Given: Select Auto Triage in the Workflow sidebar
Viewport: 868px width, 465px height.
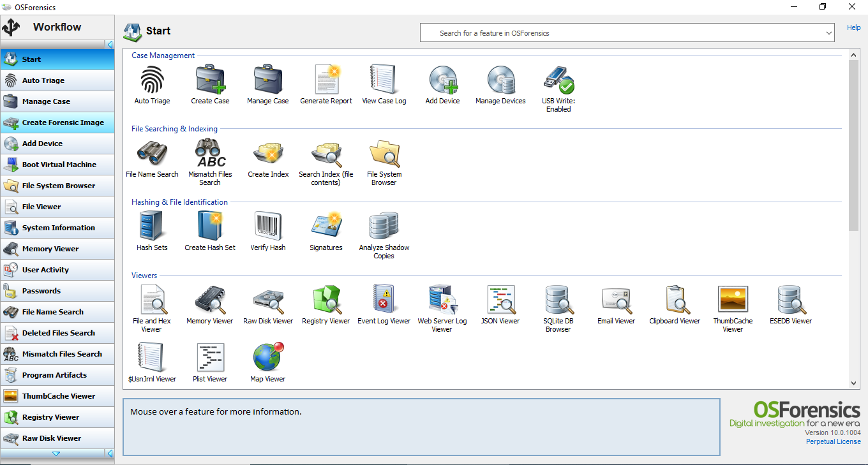Looking at the screenshot, I should tap(57, 80).
